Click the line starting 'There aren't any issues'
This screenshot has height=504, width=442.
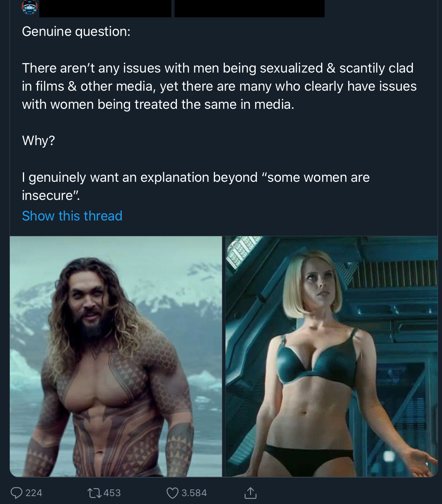click(x=217, y=68)
